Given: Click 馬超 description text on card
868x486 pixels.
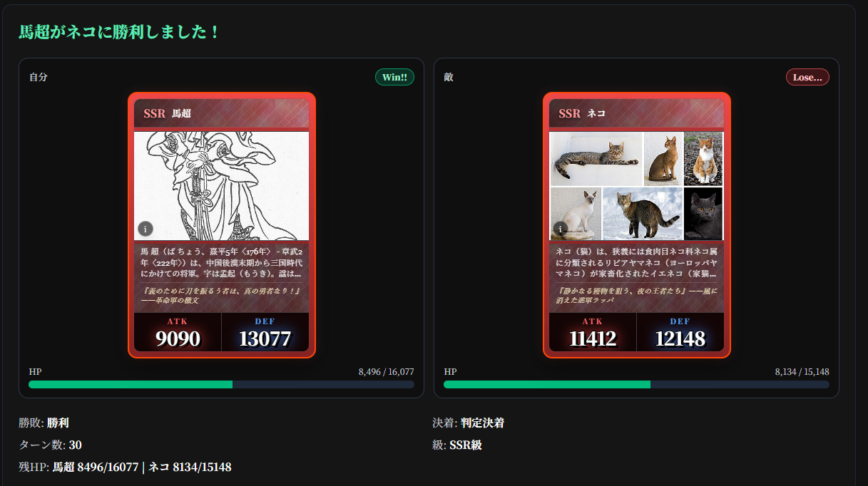Looking at the screenshot, I should [221, 262].
